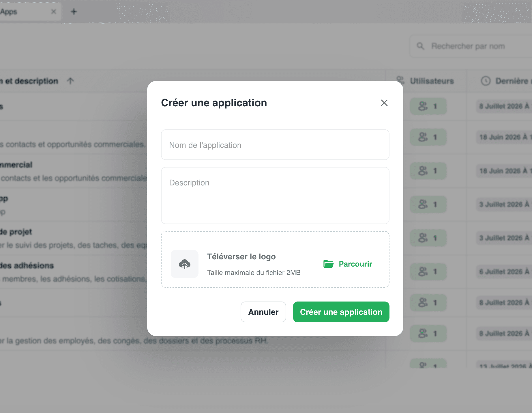Click the Nom de l'application field

point(275,145)
